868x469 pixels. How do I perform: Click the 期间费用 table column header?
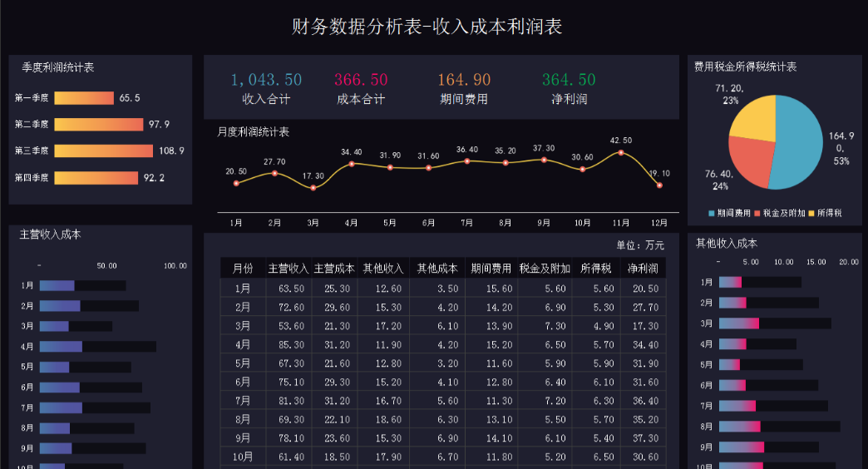[x=491, y=269]
